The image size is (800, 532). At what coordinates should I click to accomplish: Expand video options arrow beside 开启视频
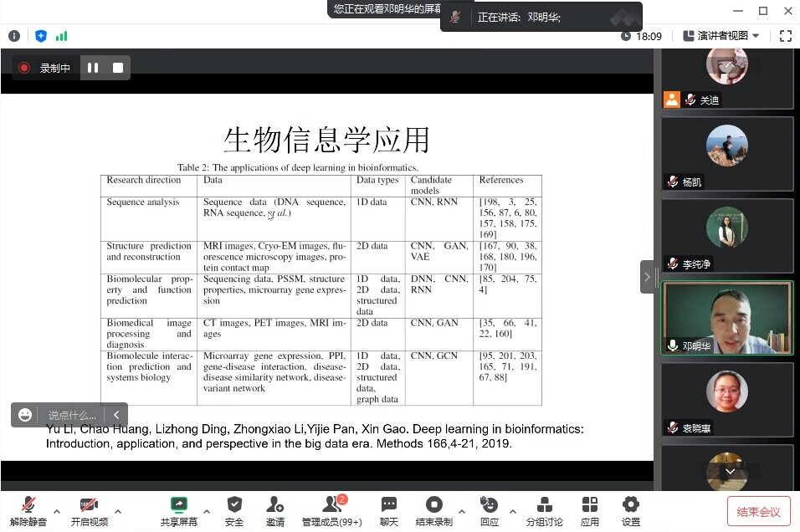pyautogui.click(x=118, y=510)
